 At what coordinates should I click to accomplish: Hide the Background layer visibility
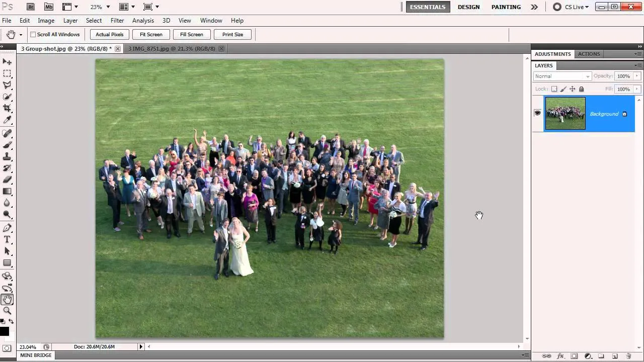tap(537, 113)
